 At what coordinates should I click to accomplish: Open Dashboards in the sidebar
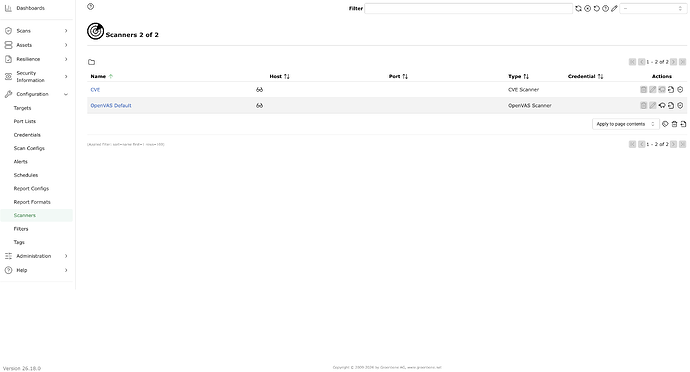[30, 8]
